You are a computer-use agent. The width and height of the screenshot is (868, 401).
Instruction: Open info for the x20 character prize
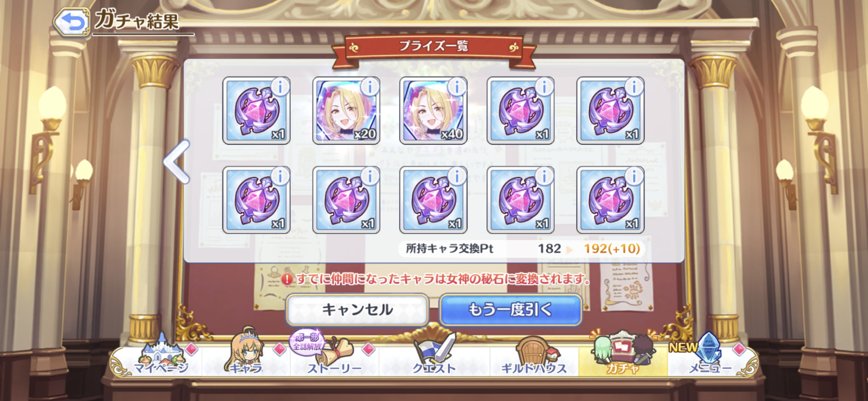(x=370, y=87)
